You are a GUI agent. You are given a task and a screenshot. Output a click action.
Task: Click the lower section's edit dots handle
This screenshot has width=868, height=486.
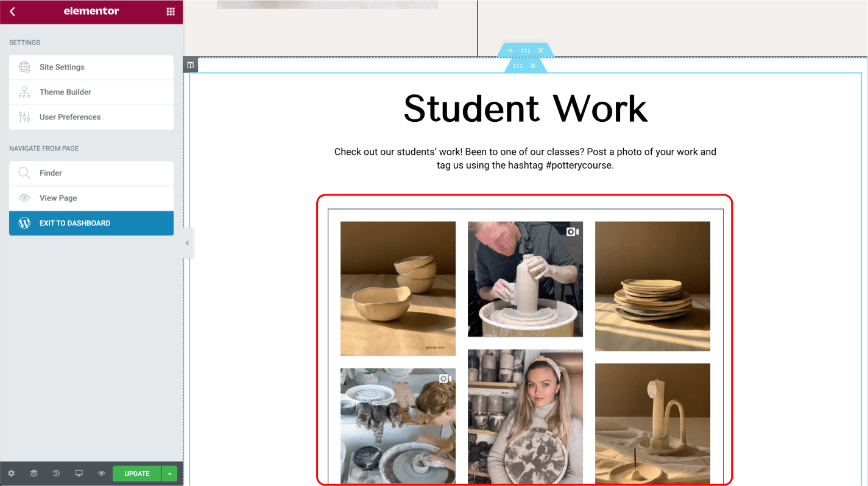click(x=518, y=66)
